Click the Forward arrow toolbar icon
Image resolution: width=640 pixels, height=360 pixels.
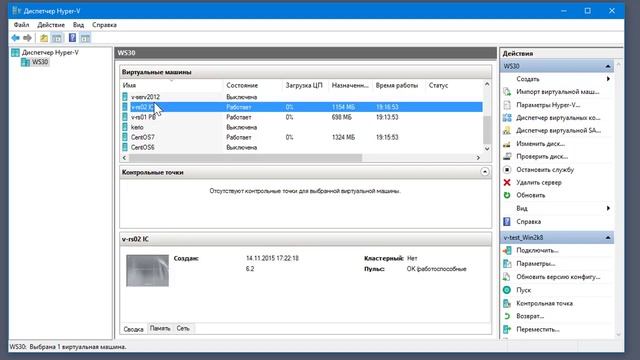coord(27,38)
